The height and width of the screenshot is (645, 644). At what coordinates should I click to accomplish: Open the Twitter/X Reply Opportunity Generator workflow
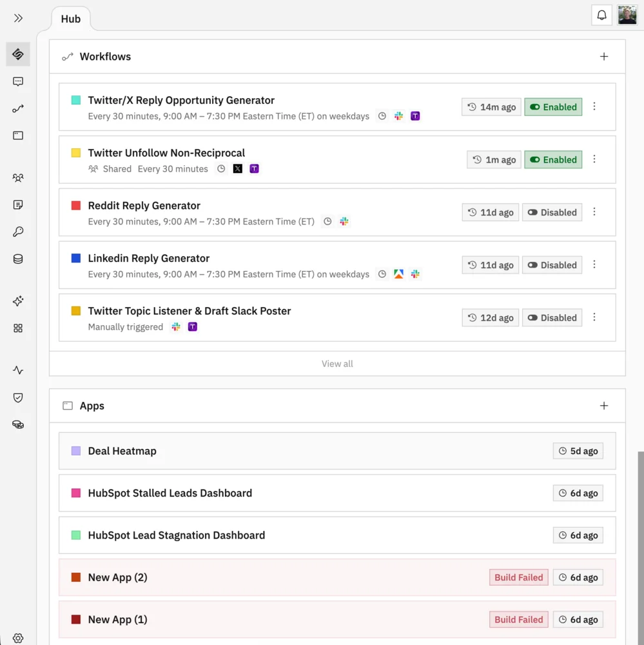coord(337,107)
